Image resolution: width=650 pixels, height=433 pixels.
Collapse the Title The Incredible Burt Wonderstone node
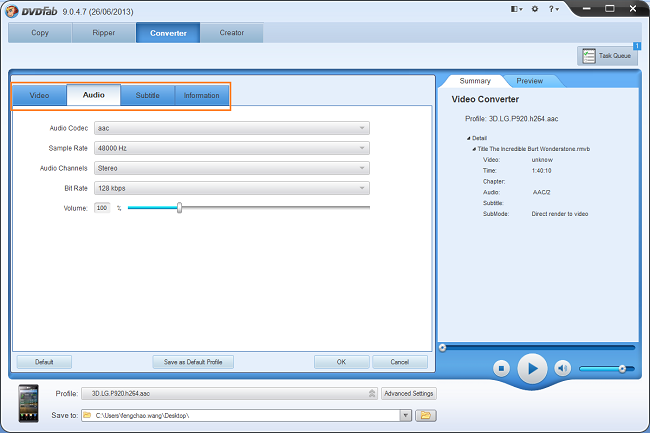click(x=474, y=149)
